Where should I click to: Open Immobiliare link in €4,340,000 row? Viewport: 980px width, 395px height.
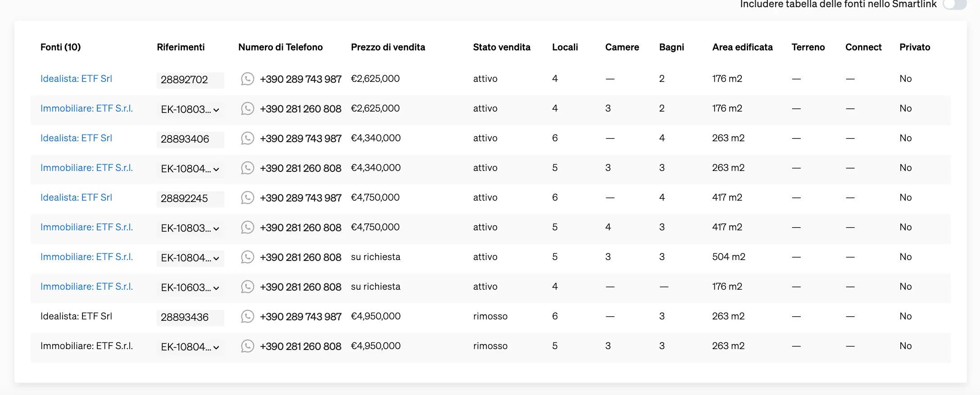(86, 168)
